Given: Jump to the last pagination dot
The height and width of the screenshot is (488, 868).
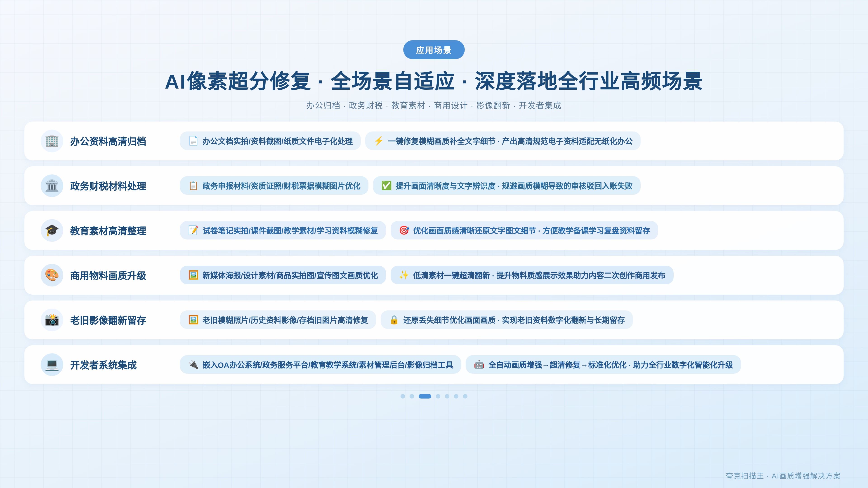Looking at the screenshot, I should click(465, 396).
